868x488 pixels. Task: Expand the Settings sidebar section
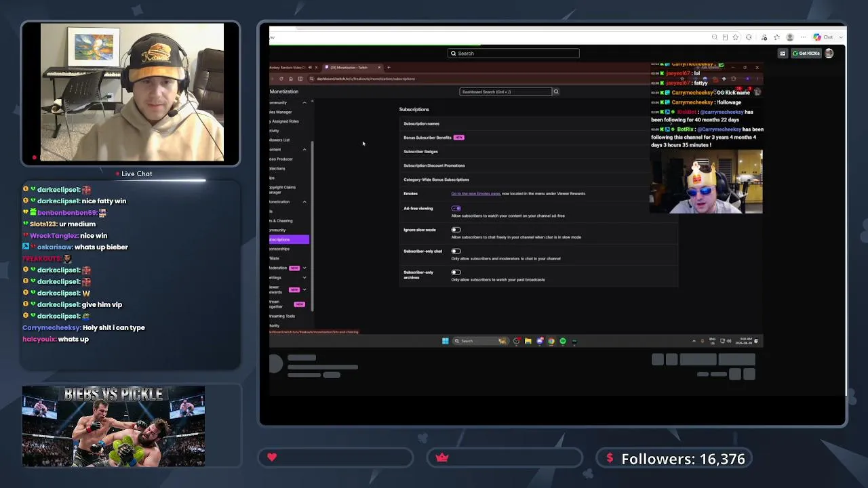pos(304,277)
